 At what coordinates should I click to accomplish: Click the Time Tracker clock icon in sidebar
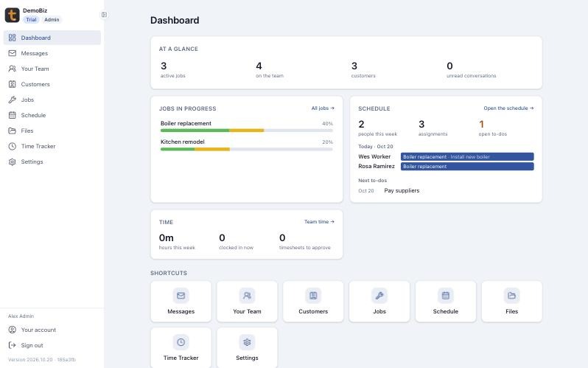[13, 146]
